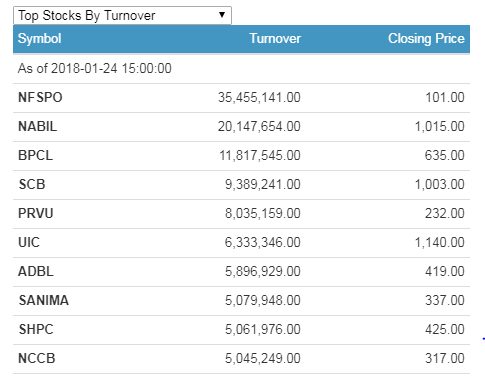Open the ADBL stock symbol
This screenshot has height=376, width=485.
point(36,271)
